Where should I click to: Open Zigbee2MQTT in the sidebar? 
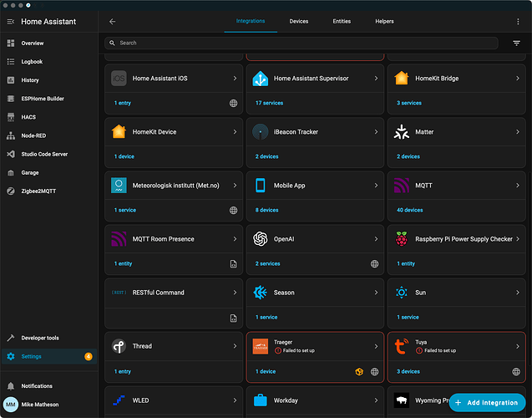tap(38, 191)
